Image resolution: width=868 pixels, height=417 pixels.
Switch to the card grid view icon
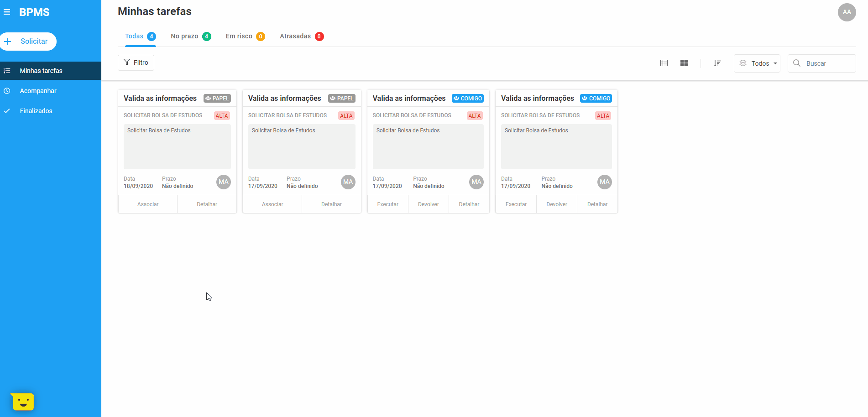click(x=684, y=63)
